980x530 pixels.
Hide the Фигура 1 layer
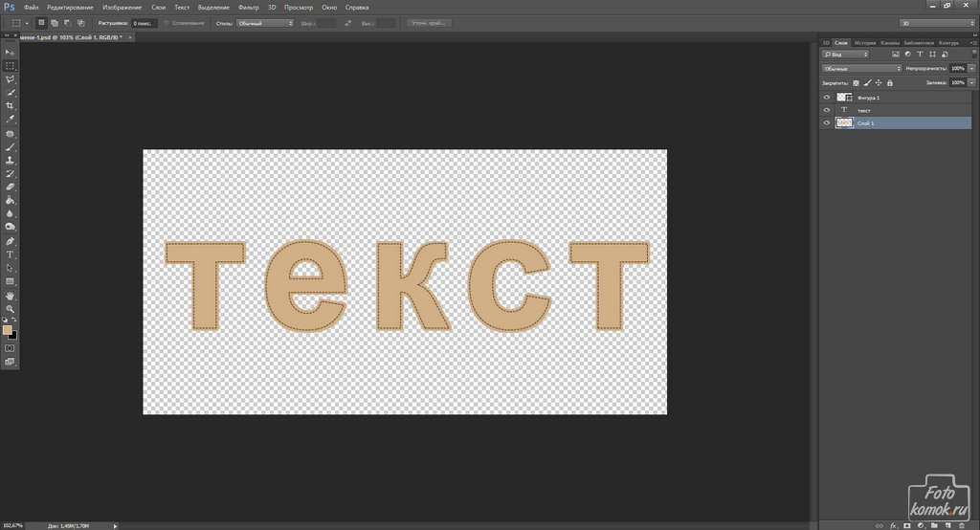827,98
